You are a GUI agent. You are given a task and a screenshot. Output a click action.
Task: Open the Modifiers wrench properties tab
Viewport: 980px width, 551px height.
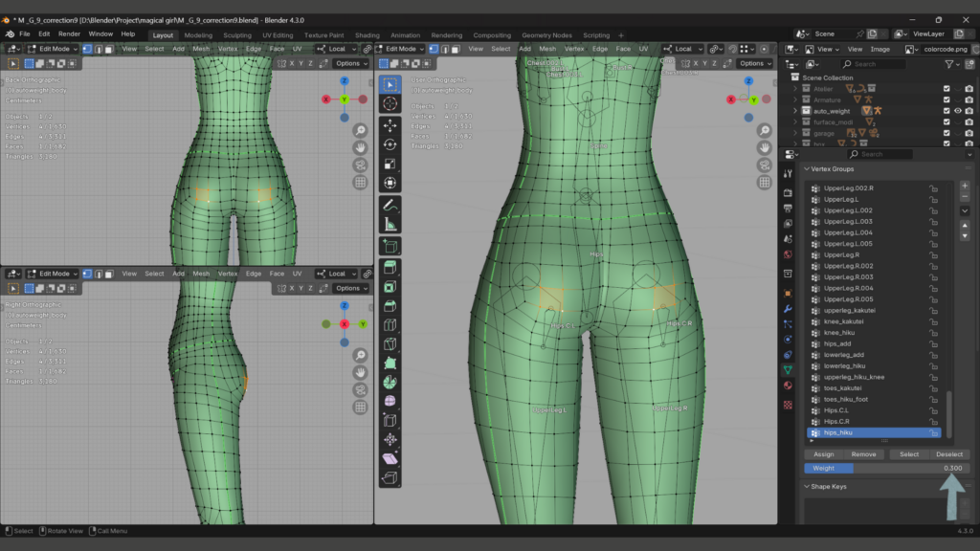click(788, 309)
